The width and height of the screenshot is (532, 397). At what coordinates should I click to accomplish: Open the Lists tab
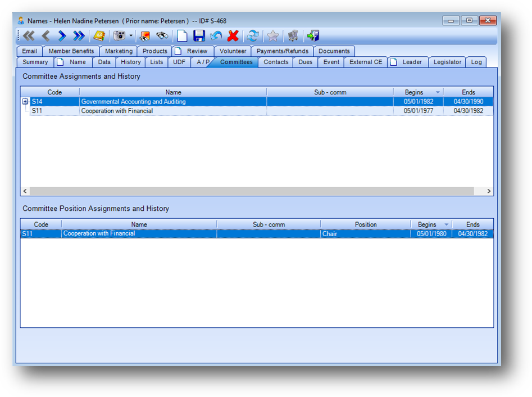[x=156, y=62]
